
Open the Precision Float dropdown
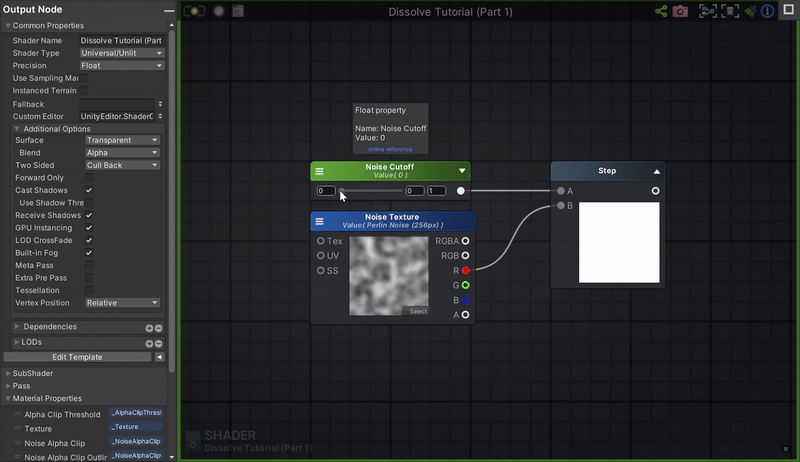(x=121, y=65)
